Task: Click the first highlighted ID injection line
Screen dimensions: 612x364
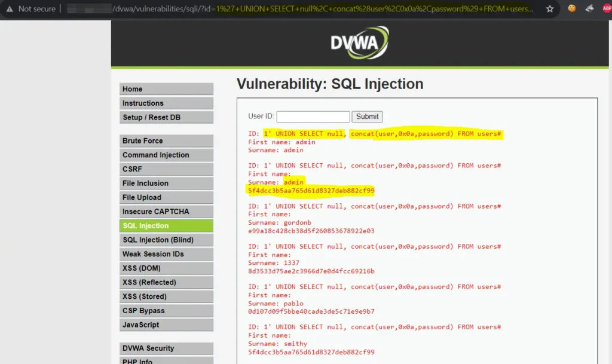Action: point(374,134)
